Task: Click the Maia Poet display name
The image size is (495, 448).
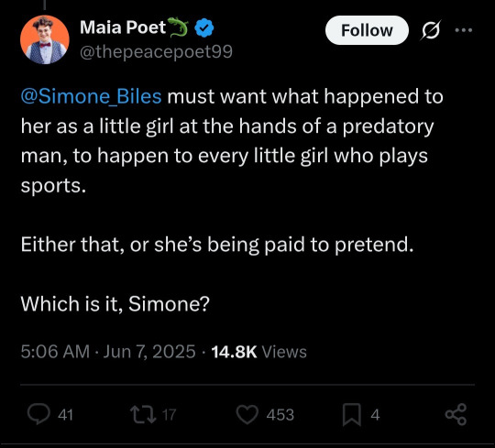Action: point(123,27)
